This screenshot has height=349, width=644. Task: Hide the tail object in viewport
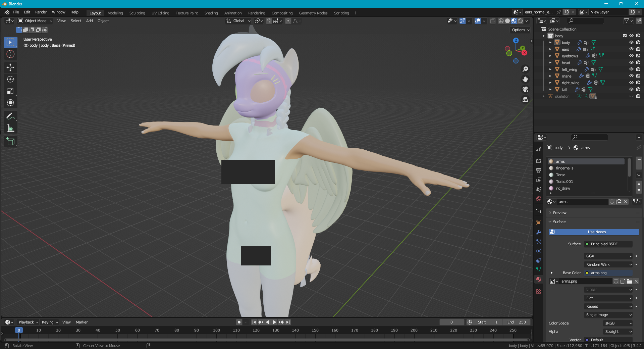coord(631,89)
